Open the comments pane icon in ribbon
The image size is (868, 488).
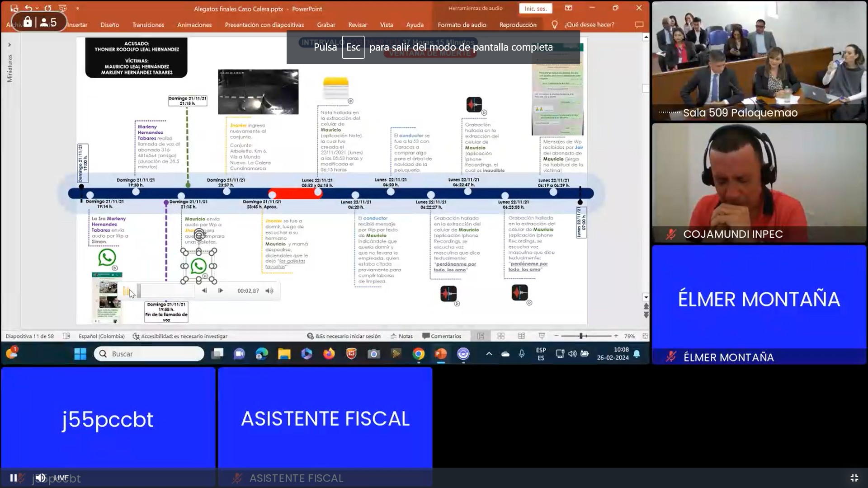click(x=639, y=25)
